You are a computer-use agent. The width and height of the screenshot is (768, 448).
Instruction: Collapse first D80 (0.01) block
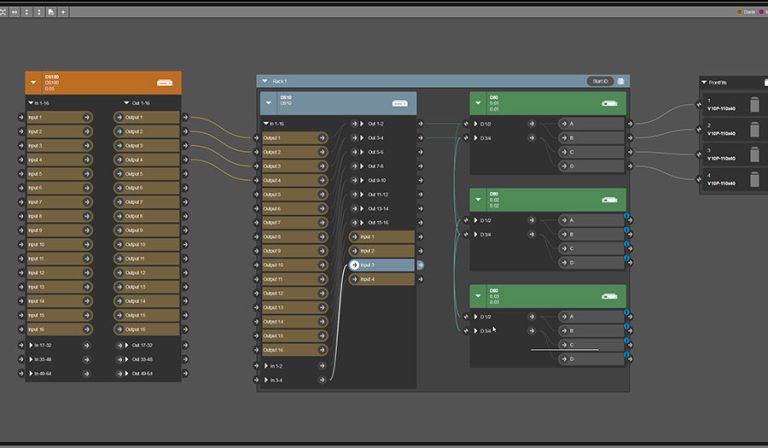tap(478, 104)
